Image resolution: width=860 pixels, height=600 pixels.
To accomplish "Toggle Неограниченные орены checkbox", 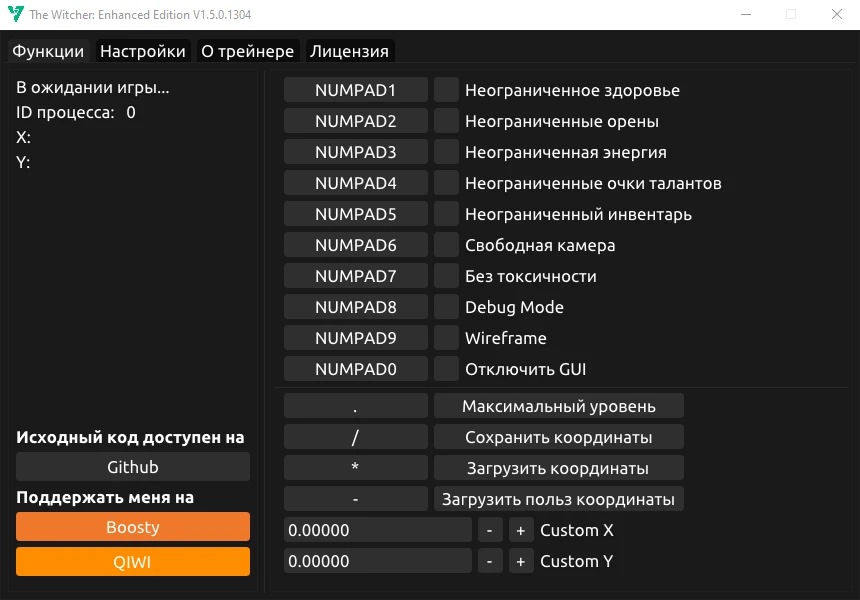I will click(446, 120).
